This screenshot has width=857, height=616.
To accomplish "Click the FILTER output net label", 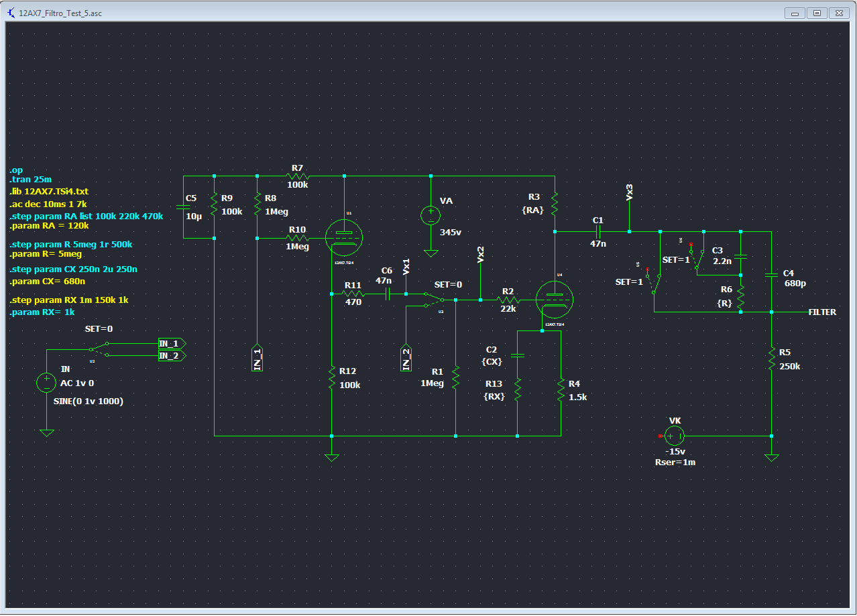I will tap(822, 312).
